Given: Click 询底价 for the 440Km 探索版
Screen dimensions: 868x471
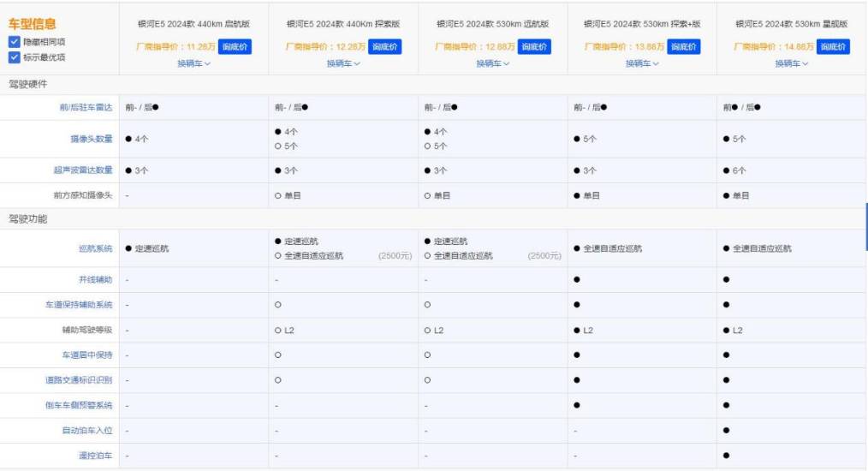Looking at the screenshot, I should [384, 47].
